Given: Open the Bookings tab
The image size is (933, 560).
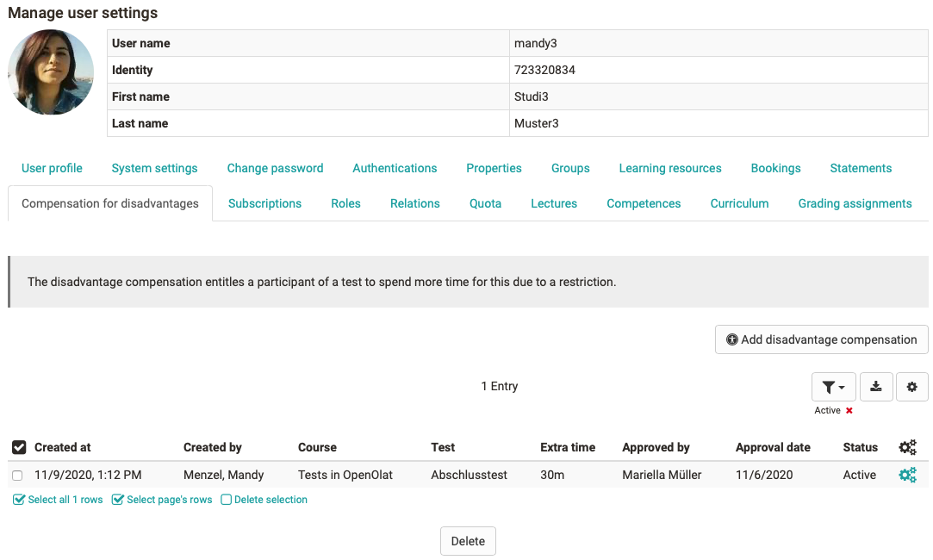Looking at the screenshot, I should click(x=775, y=168).
